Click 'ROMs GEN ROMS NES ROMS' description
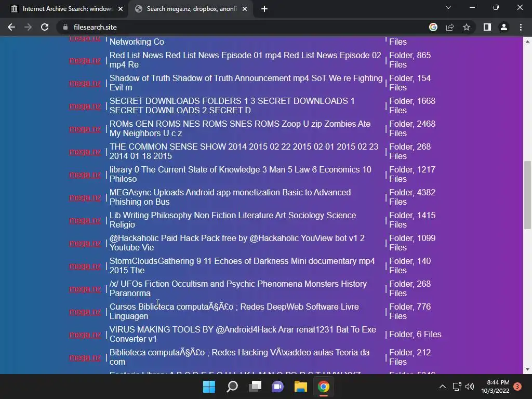 [240, 129]
